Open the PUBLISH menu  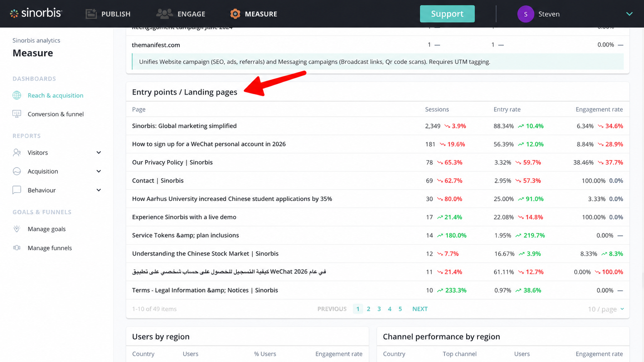[108, 14]
